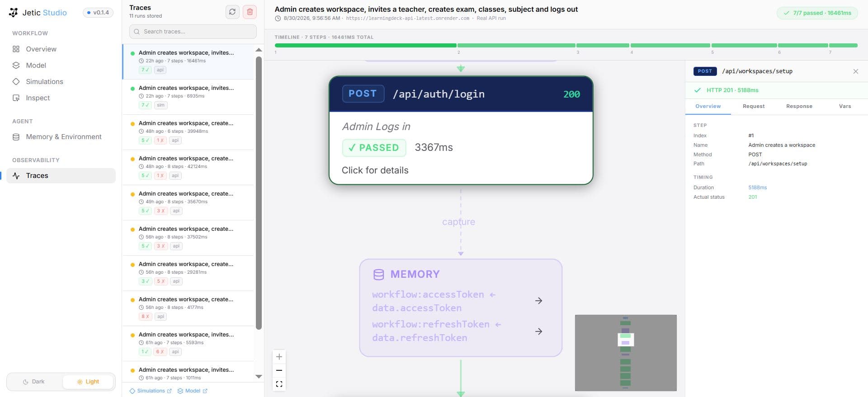
Task: Switch to the Request tab
Action: pos(754,107)
